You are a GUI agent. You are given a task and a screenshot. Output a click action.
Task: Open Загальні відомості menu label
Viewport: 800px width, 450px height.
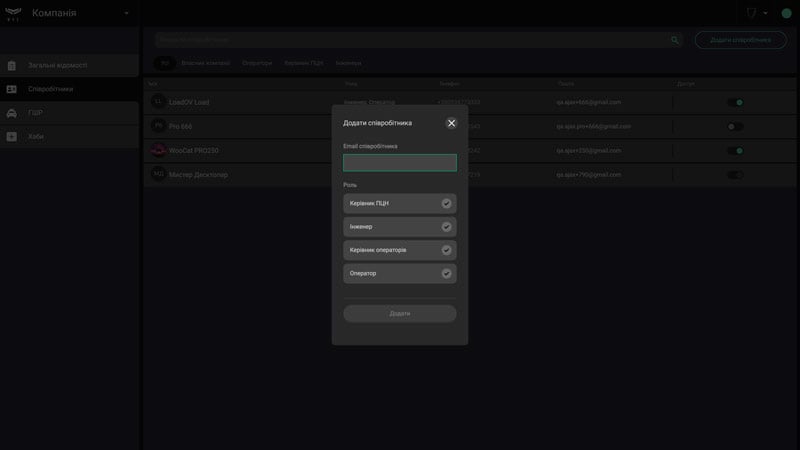pyautogui.click(x=58, y=65)
